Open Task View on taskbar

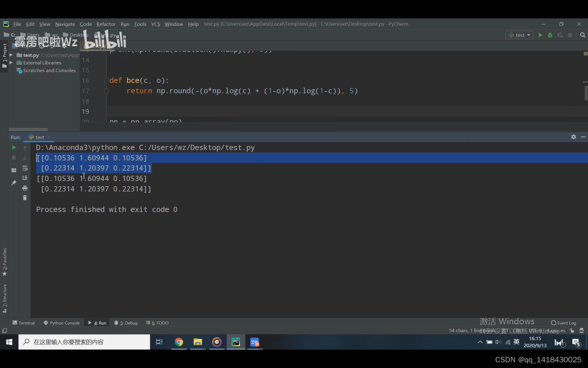coord(159,342)
